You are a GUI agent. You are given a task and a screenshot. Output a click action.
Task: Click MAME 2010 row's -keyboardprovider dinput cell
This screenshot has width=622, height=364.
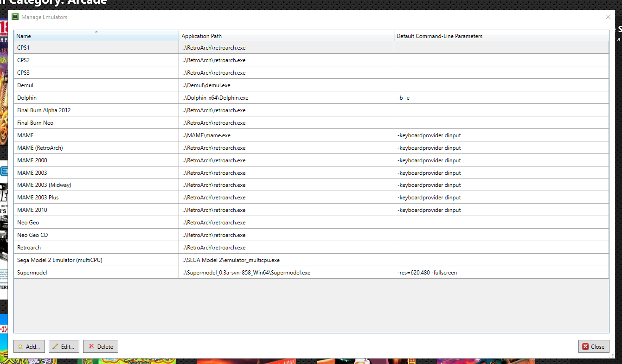tap(501, 210)
